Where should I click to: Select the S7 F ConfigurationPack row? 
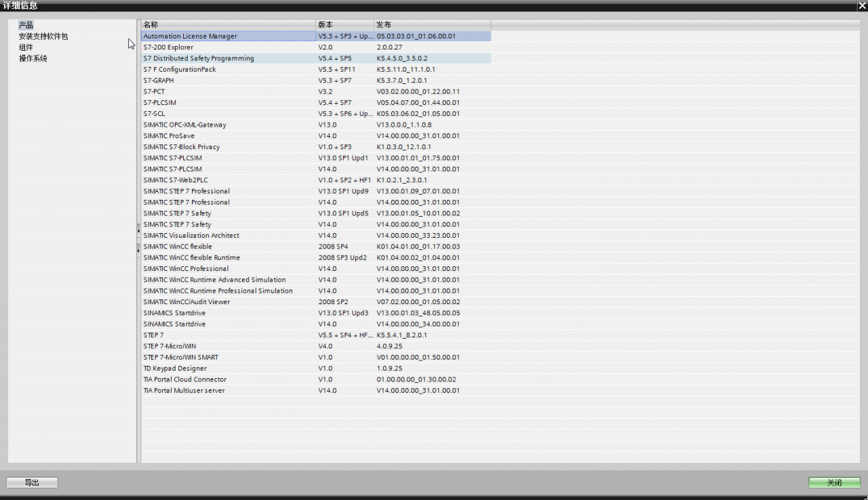coord(316,69)
